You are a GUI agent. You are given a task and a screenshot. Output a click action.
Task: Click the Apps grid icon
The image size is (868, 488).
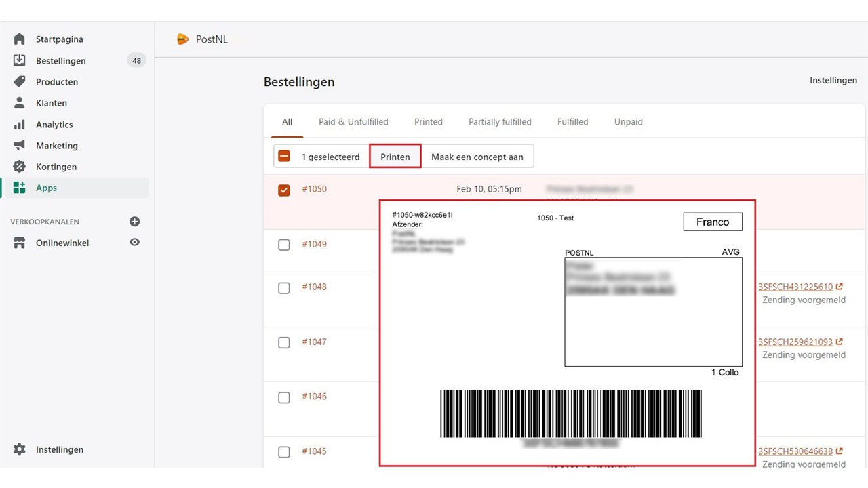click(19, 188)
